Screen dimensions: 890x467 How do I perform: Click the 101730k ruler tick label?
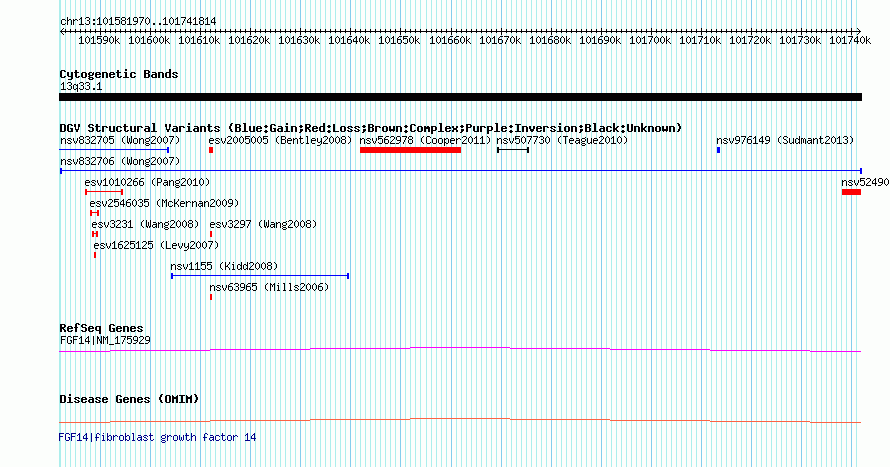(x=800, y=40)
